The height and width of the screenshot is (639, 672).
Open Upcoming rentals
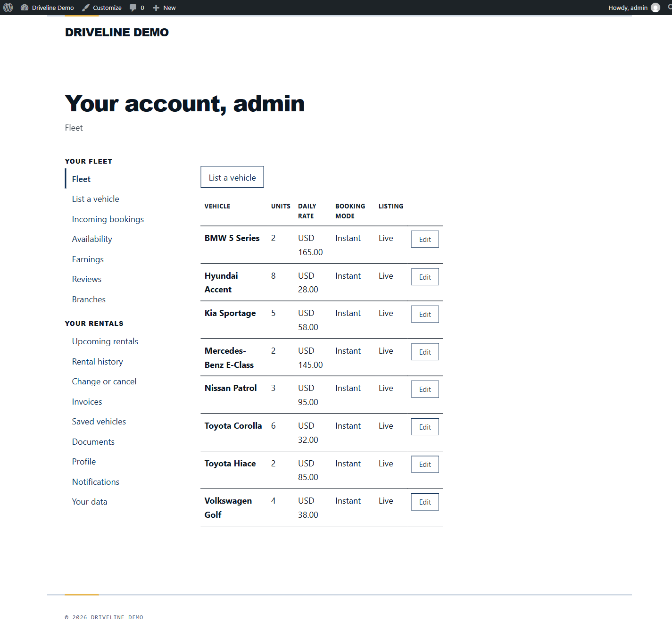point(105,341)
